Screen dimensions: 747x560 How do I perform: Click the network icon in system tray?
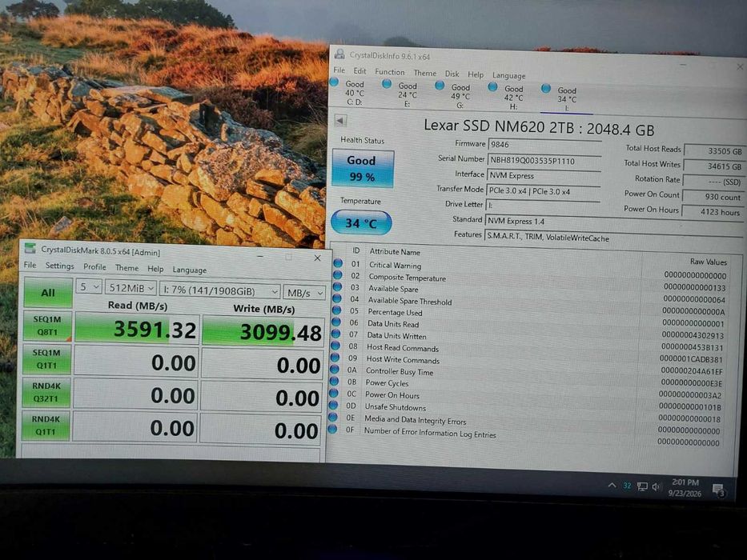642,486
